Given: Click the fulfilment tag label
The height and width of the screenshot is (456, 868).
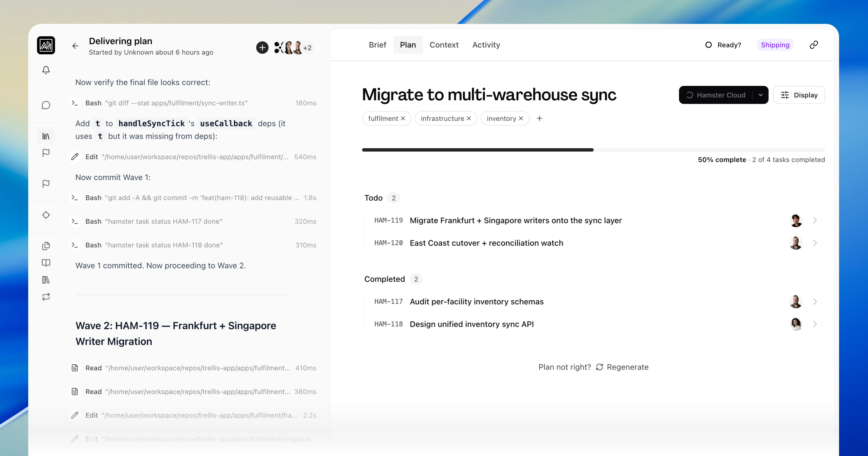Looking at the screenshot, I should click(383, 118).
